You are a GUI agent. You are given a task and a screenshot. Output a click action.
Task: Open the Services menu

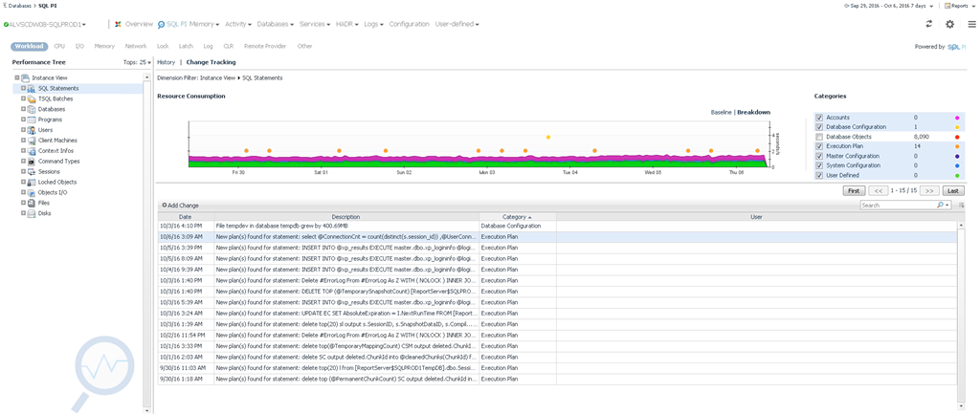[315, 24]
